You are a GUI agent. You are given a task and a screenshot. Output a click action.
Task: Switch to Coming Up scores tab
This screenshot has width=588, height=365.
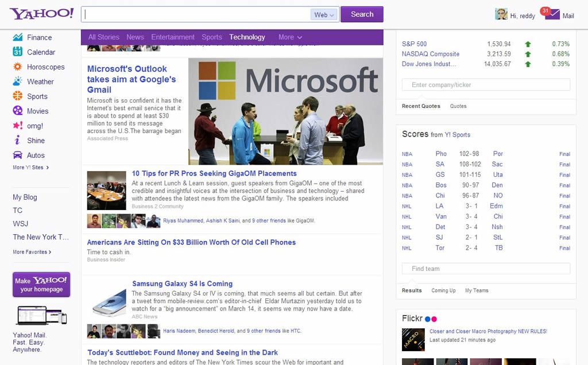pos(443,290)
